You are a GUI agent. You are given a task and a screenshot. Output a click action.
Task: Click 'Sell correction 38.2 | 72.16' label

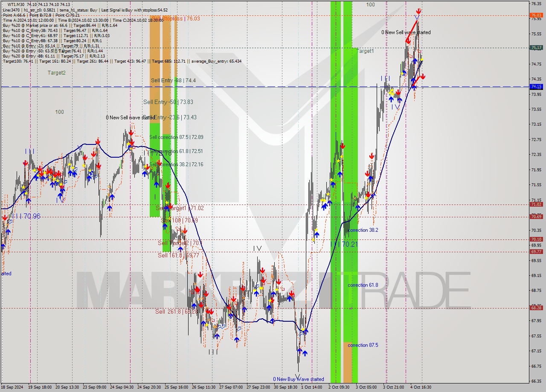[x=176, y=164]
